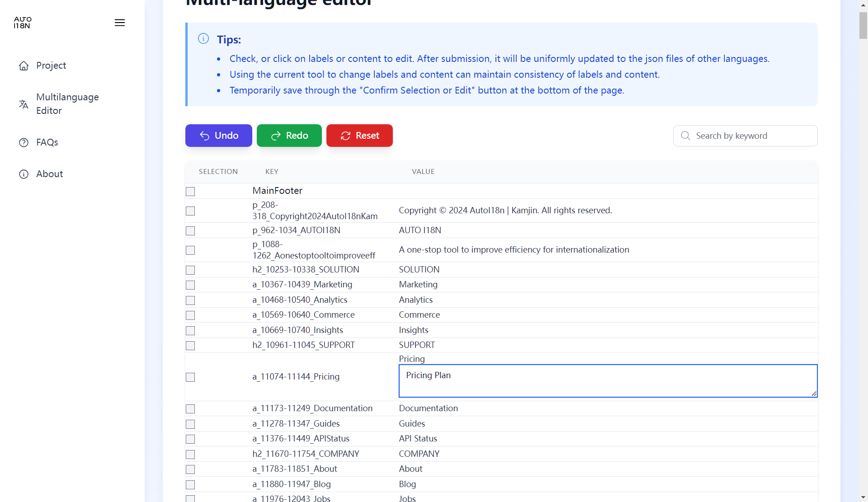Viewport: 868px width, 502px height.
Task: Click the Documentation value cell
Action: 428,408
